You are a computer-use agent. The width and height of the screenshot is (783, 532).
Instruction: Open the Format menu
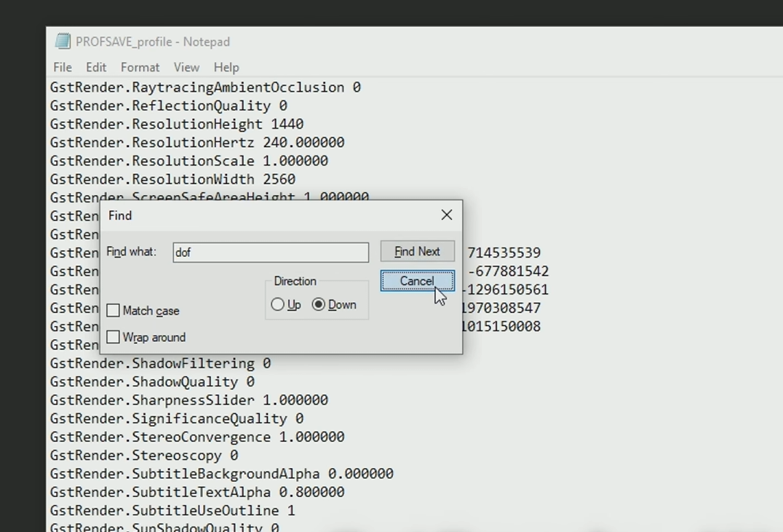pos(140,67)
